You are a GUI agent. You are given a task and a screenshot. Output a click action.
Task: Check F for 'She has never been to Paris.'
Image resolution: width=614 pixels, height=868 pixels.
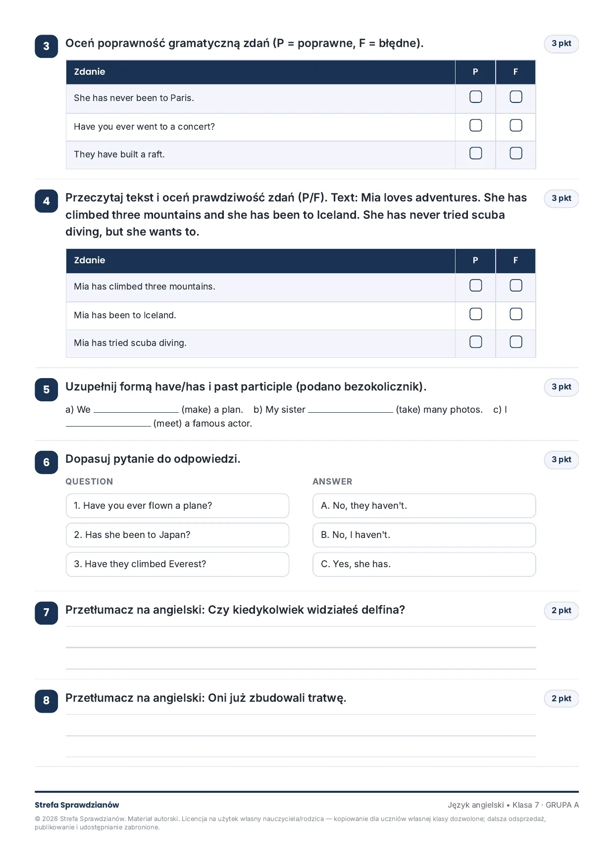[515, 96]
